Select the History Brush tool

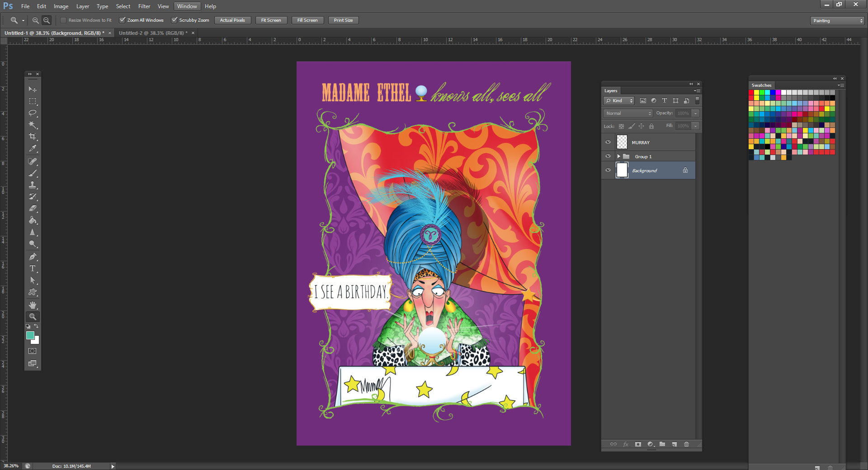(33, 197)
